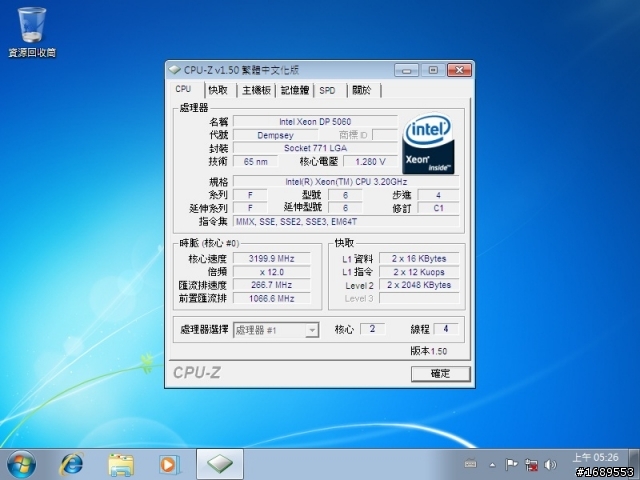640x480 pixels.
Task: Select the CPU-Z taskbar button
Action: pyautogui.click(x=220, y=464)
